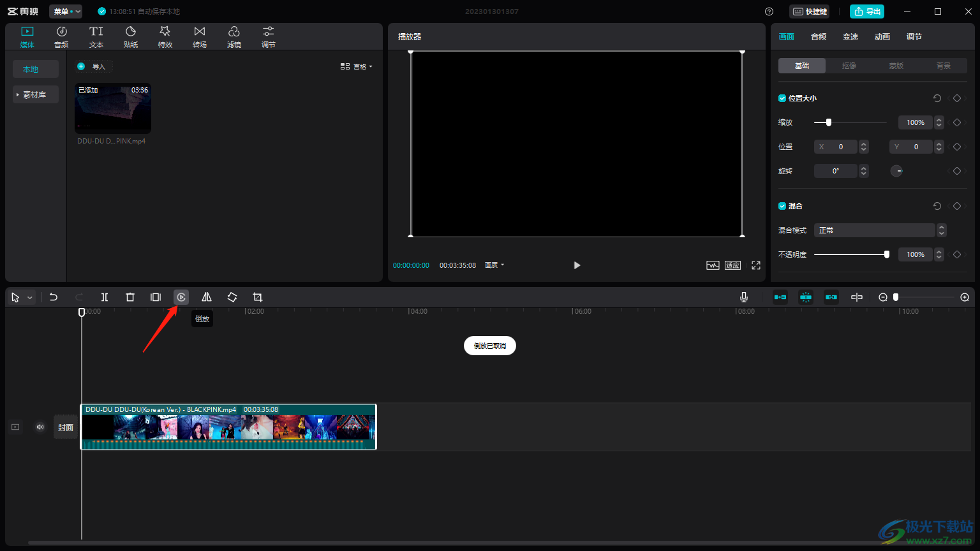Add keyframe for 不透明度 opacity
Screen dimensions: 980x551
956,254
